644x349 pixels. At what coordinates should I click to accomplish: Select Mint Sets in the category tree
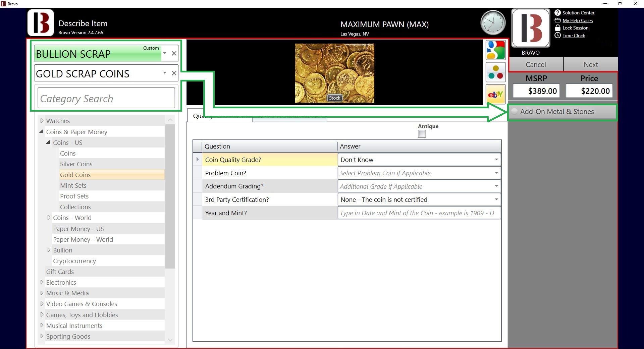73,185
